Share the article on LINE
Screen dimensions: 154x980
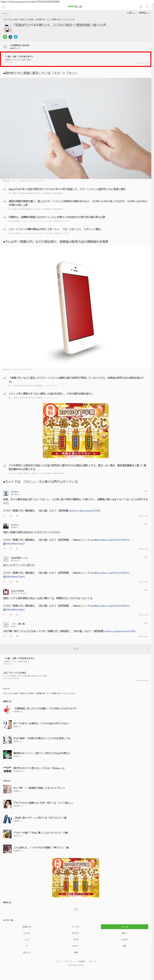coord(5,37)
